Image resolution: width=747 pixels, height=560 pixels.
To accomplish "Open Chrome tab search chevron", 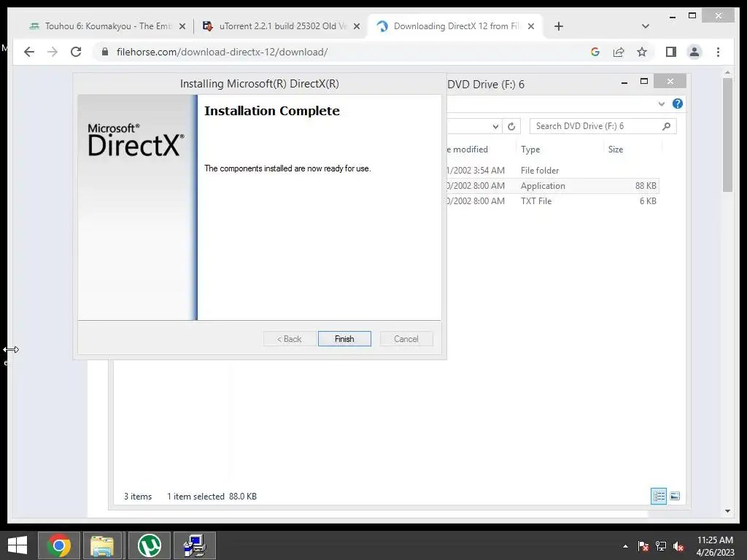I will [646, 26].
